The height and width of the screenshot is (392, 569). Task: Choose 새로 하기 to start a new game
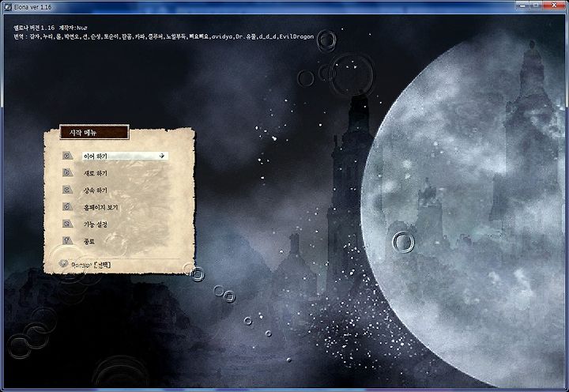pyautogui.click(x=96, y=174)
